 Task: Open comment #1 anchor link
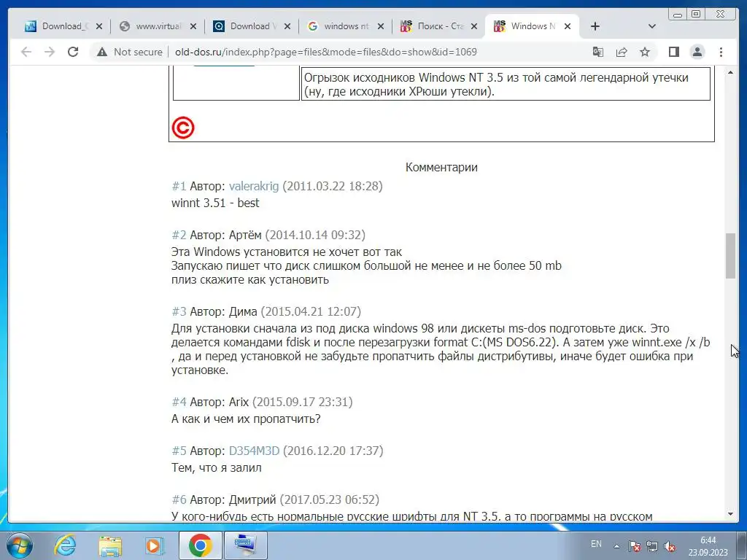click(x=179, y=186)
